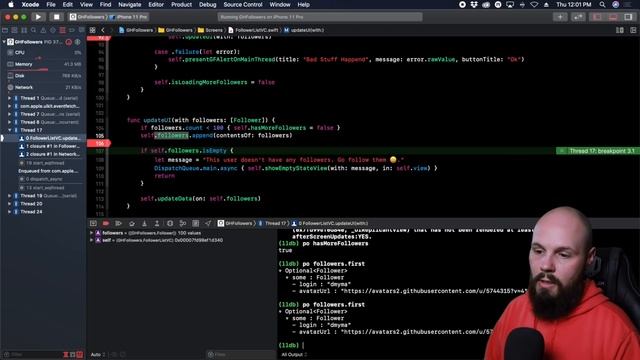Image resolution: width=640 pixels, height=360 pixels.
Task: Click the Step Over icon
Action: click(131, 223)
